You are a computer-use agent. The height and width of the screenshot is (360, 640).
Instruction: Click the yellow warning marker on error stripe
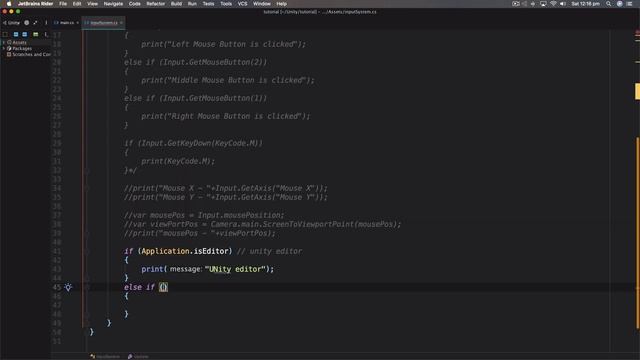[637, 91]
